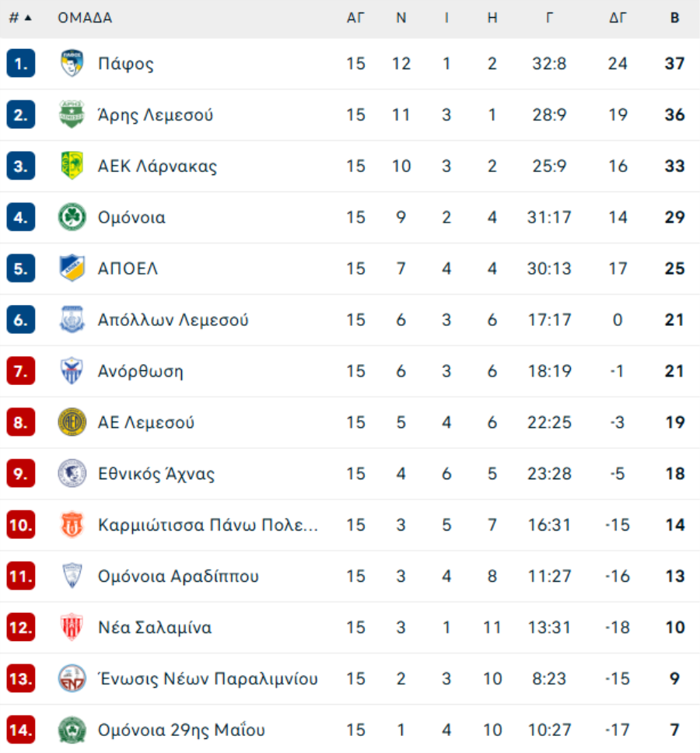
Task: Click the ΑΕ Λεμεσού round yellow logo
Action: 72,422
